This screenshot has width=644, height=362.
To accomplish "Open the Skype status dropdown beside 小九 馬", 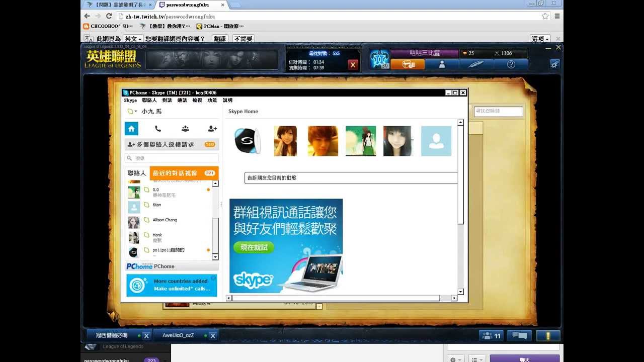I will [x=132, y=112].
